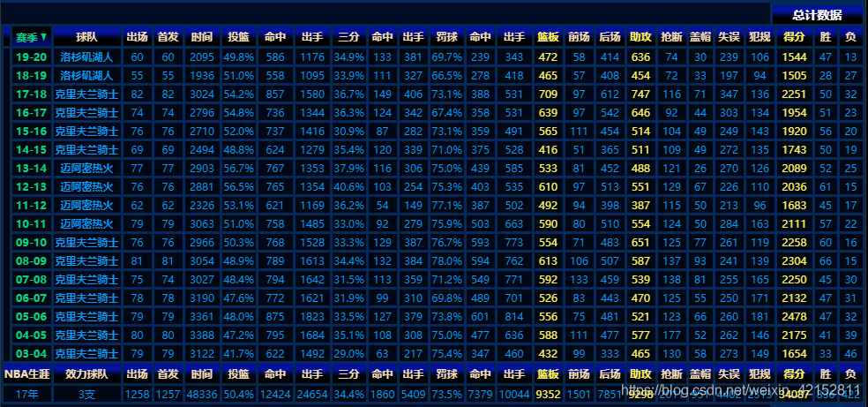The image size is (868, 407).
Task: Select the 40.6% three-point percentage cell
Action: [x=348, y=187]
